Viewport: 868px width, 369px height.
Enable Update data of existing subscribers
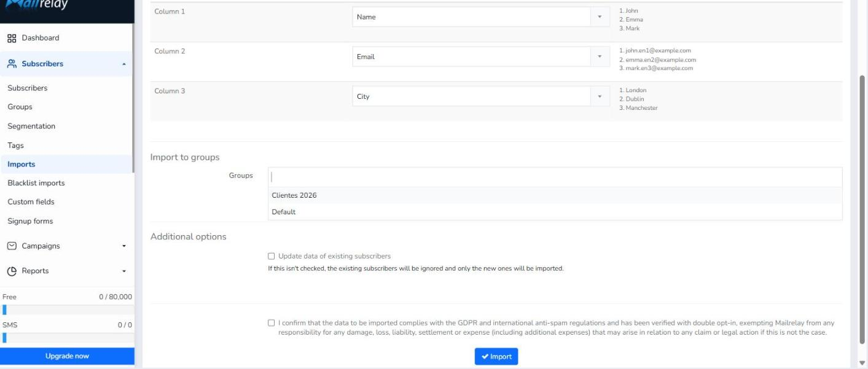point(271,256)
